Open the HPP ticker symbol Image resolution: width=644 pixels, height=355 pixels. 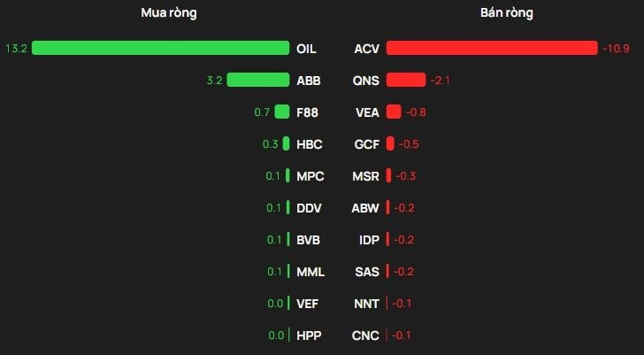(309, 336)
